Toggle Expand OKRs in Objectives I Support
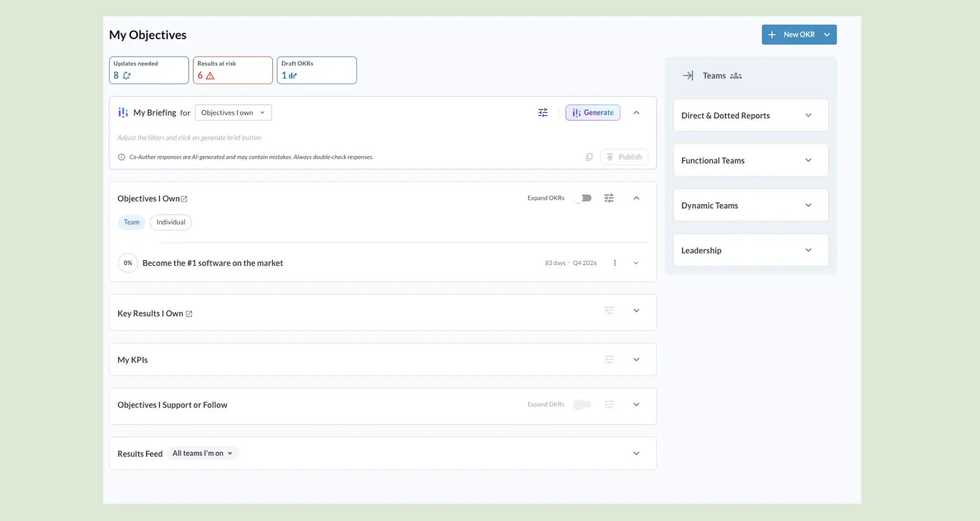980x521 pixels. [582, 405]
